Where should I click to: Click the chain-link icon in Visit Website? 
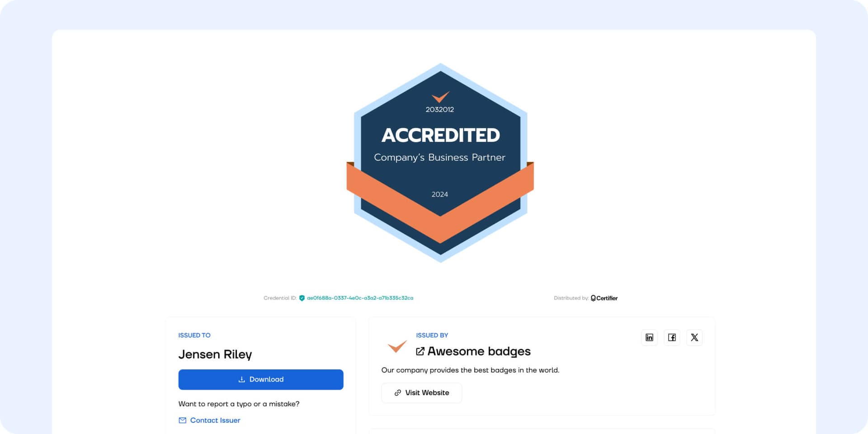click(x=398, y=393)
